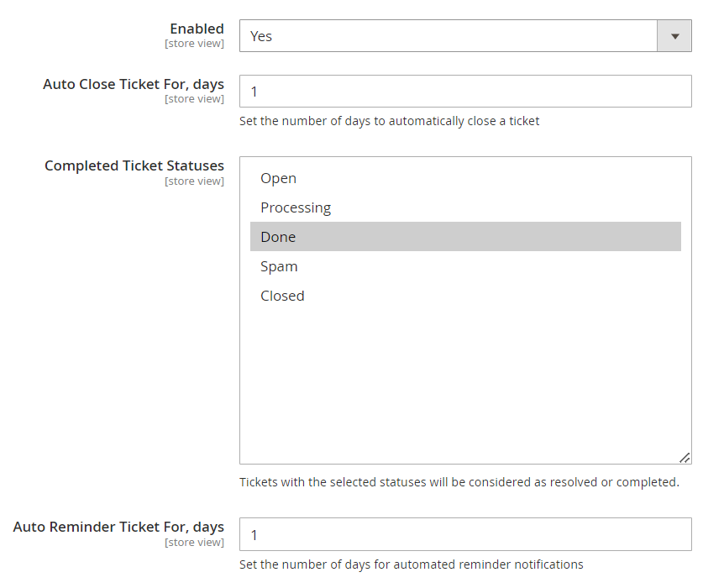
Task: Click the status list resize handle
Action: (685, 458)
